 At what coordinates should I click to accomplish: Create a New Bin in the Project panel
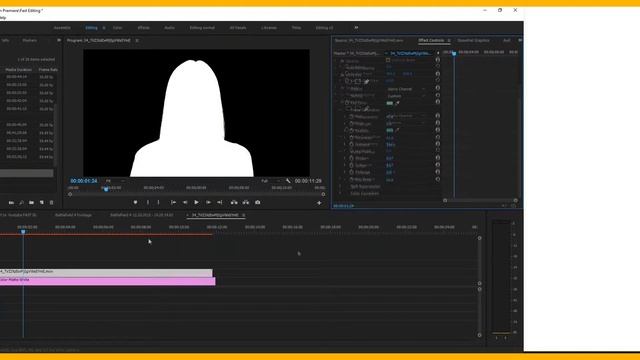[31, 202]
